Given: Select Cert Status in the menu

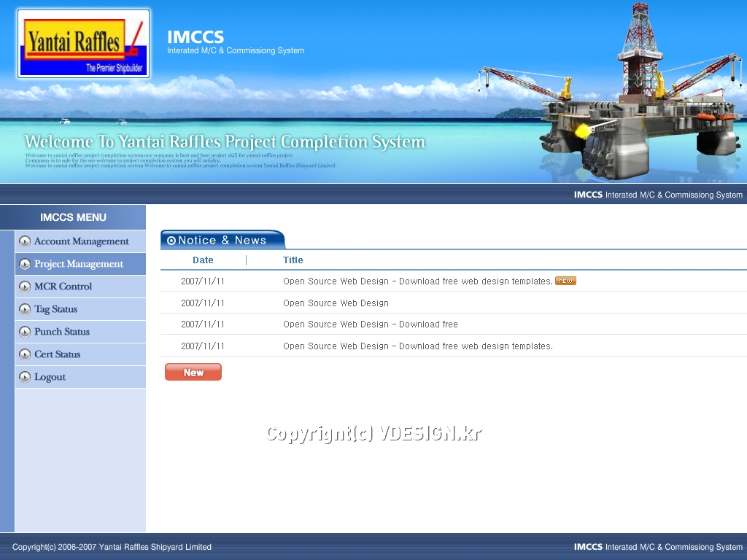Looking at the screenshot, I should [x=80, y=354].
